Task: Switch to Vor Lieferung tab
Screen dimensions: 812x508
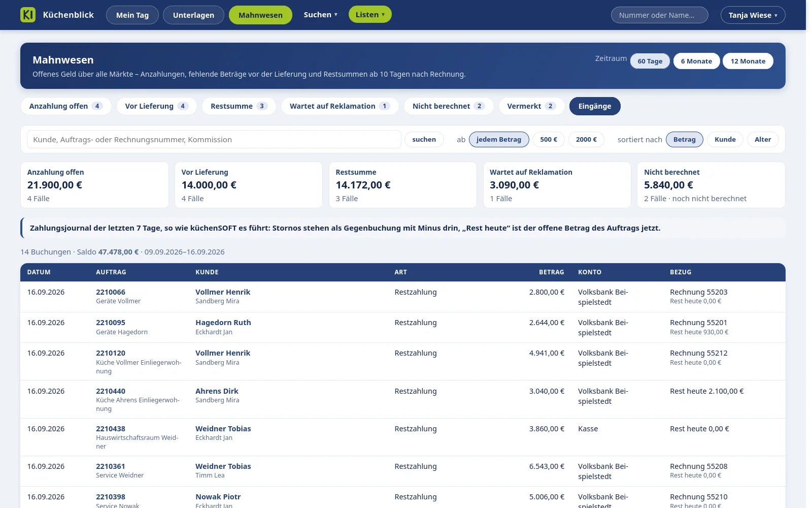Action: (x=157, y=106)
